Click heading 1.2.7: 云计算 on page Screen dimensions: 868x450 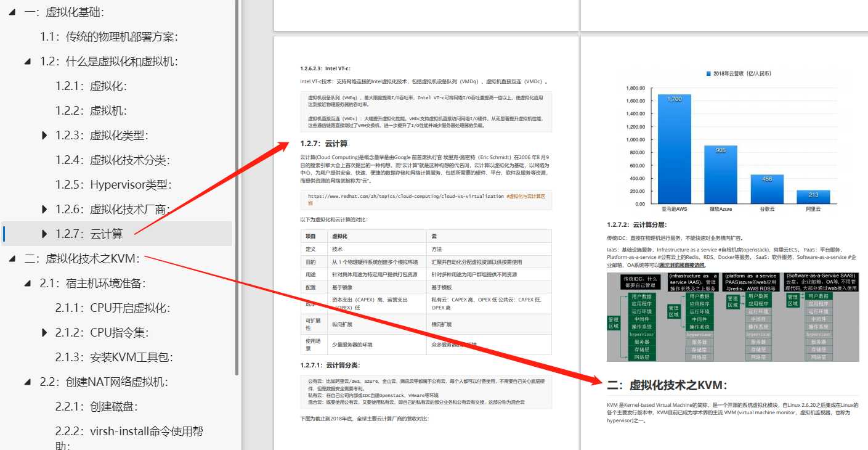[324, 144]
